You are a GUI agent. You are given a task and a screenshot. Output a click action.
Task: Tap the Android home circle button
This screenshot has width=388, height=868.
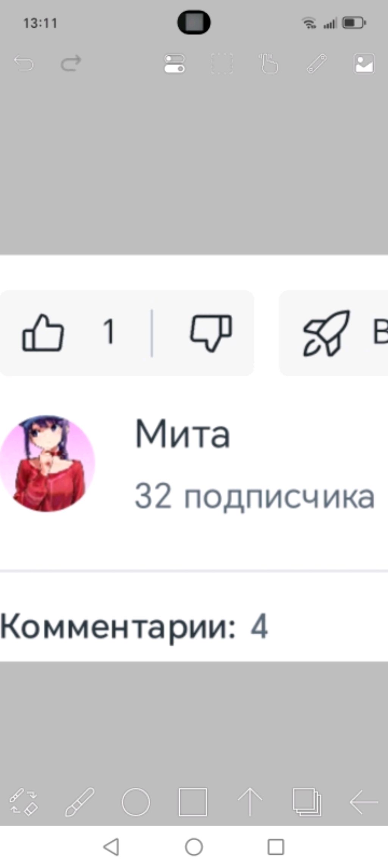tap(194, 847)
